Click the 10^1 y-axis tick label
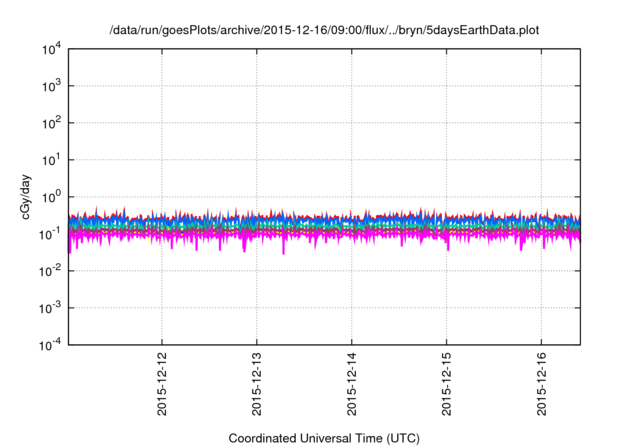Screen dimensions: 640x448 (x=51, y=161)
